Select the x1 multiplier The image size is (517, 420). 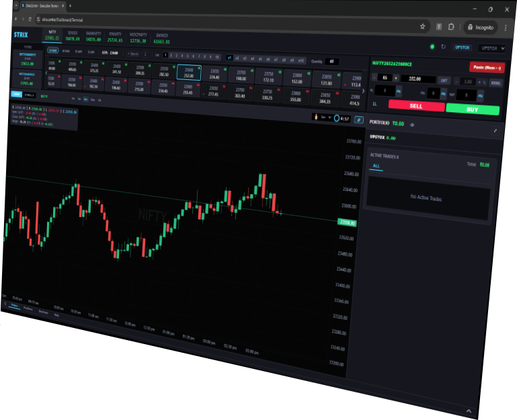(x=229, y=58)
